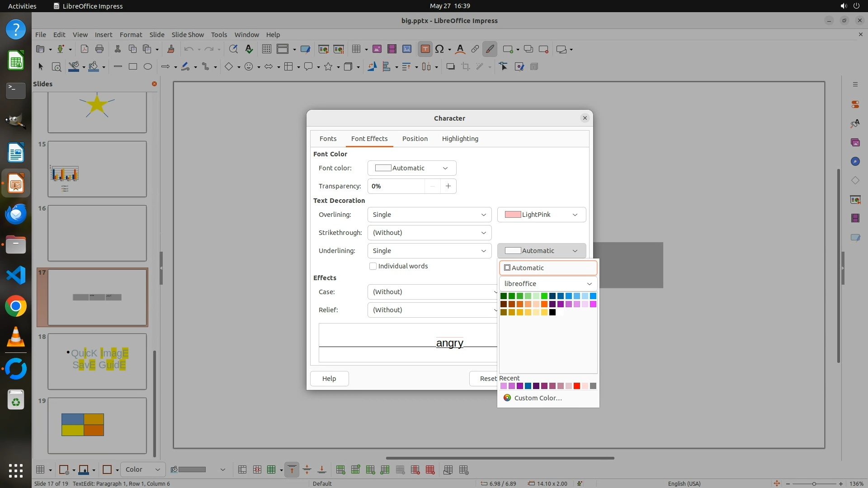Switch to the Highlighting tab

tap(460, 139)
